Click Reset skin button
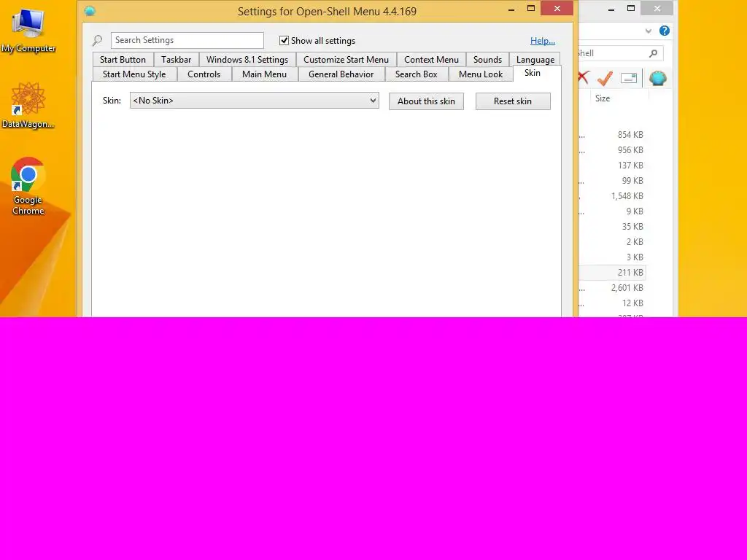This screenshot has width=747, height=560. [x=513, y=101]
